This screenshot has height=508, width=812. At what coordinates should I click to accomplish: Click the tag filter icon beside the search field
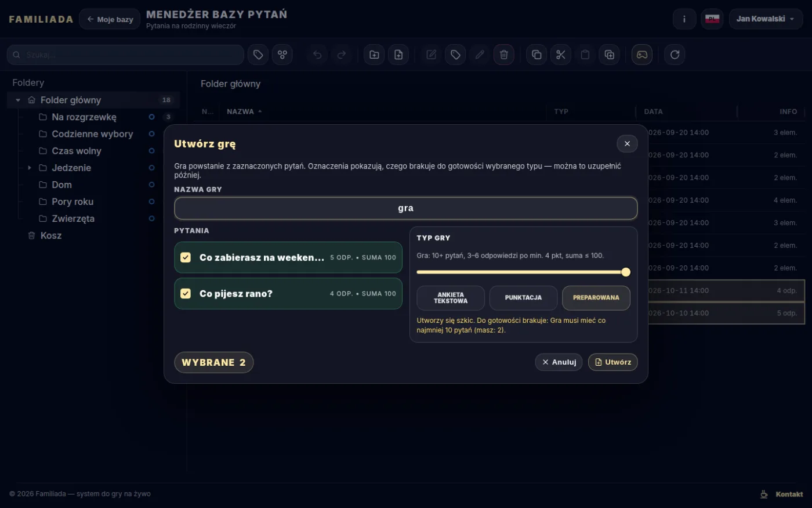pos(258,55)
